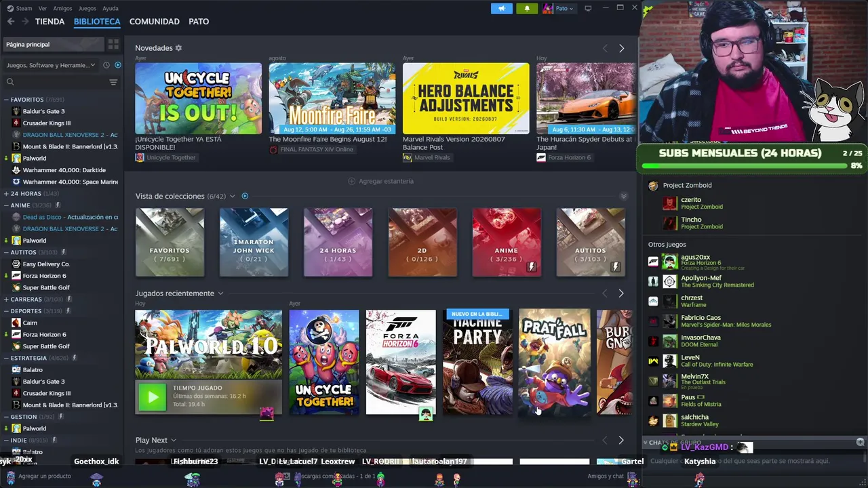Click Agregar estantería
The image size is (868, 488).
380,181
